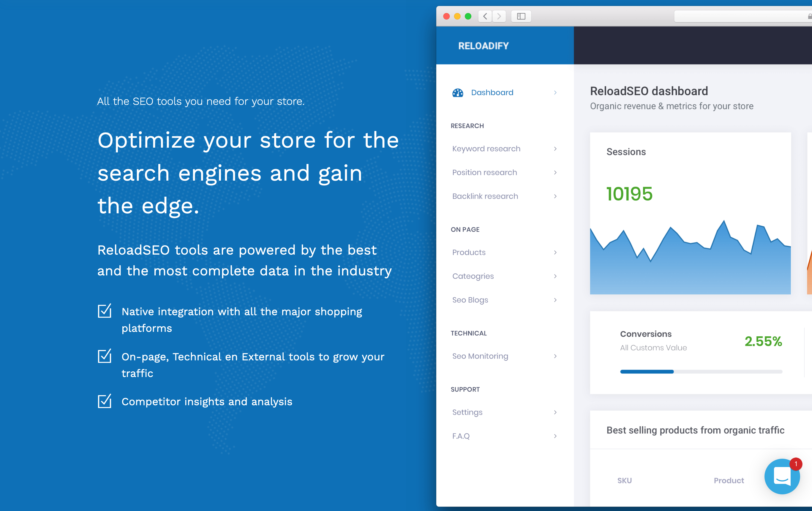
Task: Click the 10195 sessions value
Action: pos(629,194)
